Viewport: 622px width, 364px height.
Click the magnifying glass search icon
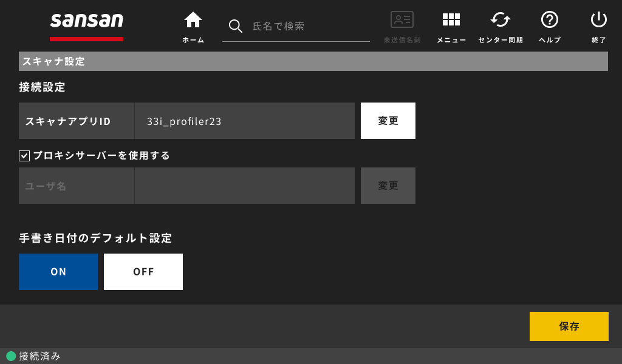pyautogui.click(x=235, y=26)
